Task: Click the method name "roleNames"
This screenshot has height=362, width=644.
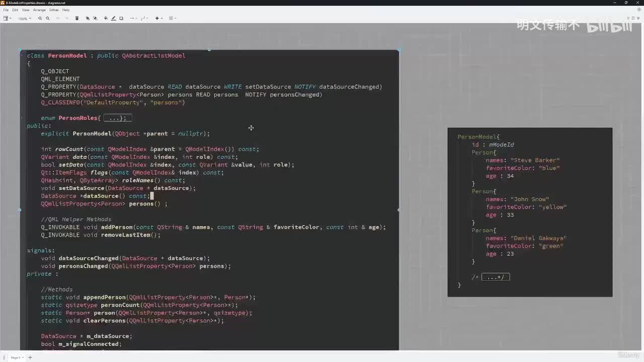Action: (x=138, y=180)
